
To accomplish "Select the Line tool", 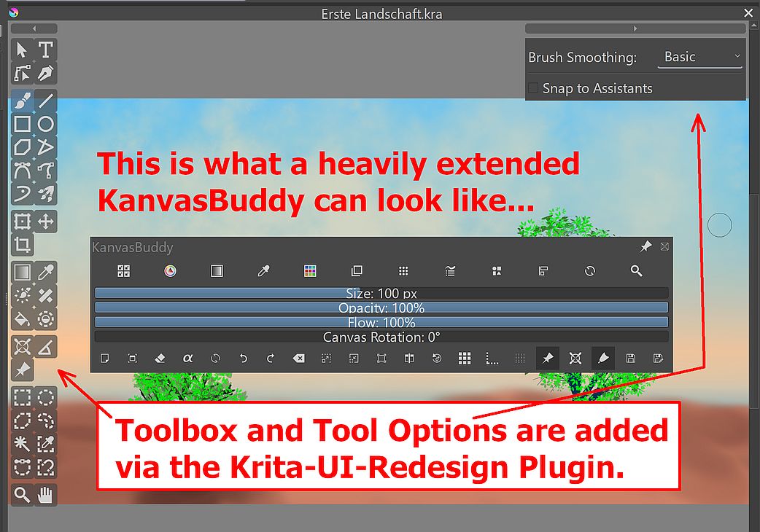I will tap(45, 100).
